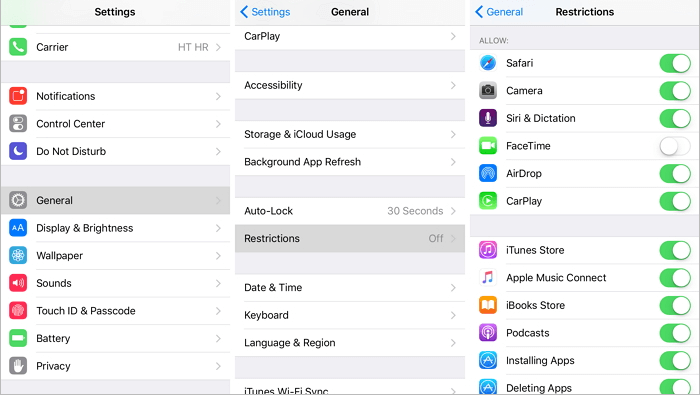The width and height of the screenshot is (700, 395).
Task: Tap the Deleting Apps store icon
Action: pyautogui.click(x=488, y=387)
